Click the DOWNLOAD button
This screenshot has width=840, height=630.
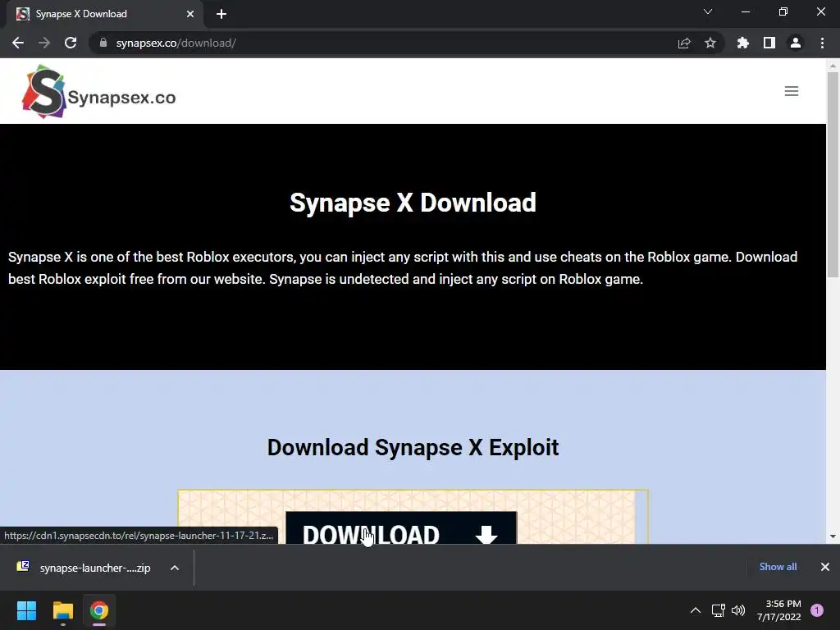pyautogui.click(x=400, y=528)
